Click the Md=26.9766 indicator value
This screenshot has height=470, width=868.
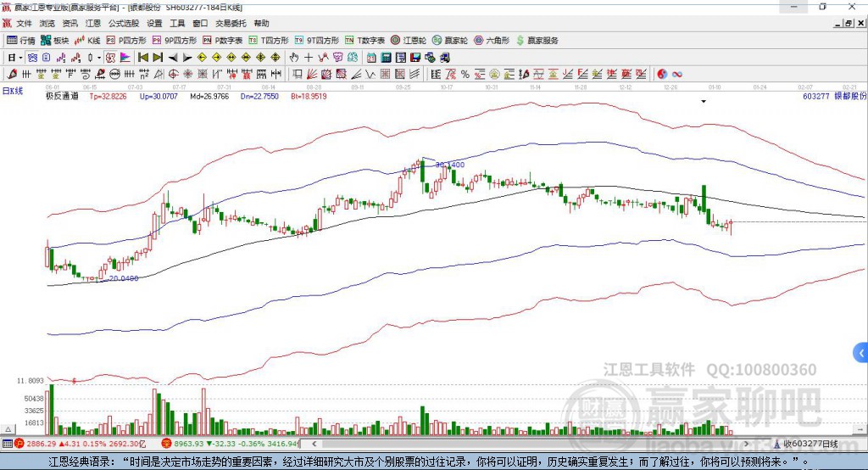pos(209,96)
